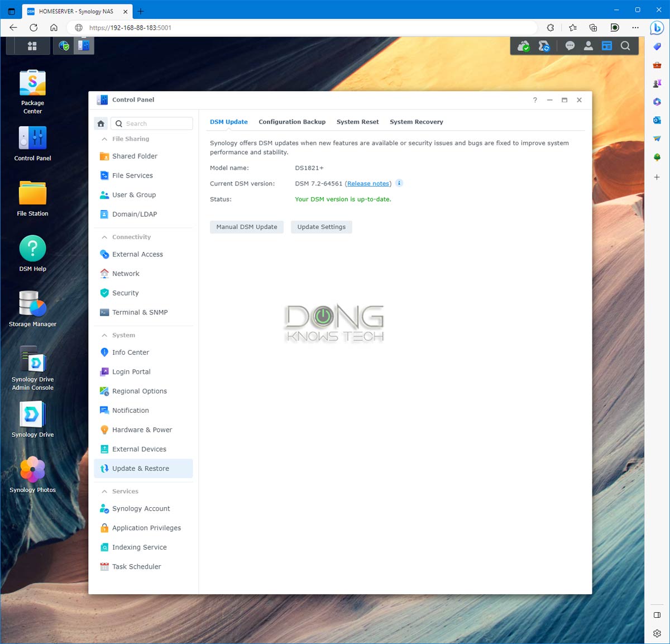The height and width of the screenshot is (644, 670).
Task: Open External Devices item
Action: coord(143,449)
